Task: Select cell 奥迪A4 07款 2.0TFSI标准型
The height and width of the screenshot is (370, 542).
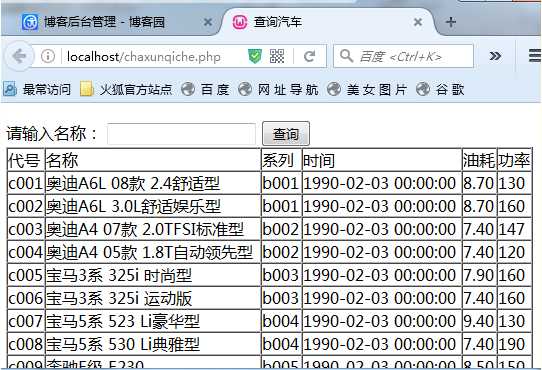Action: [153, 229]
